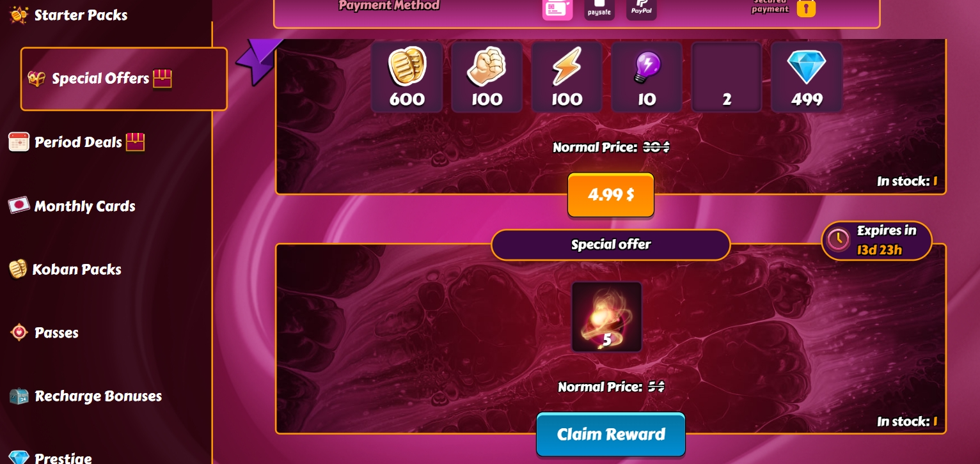Viewport: 980px width, 464px height.
Task: Go to Koban Packs in sidebar
Action: [65, 269]
